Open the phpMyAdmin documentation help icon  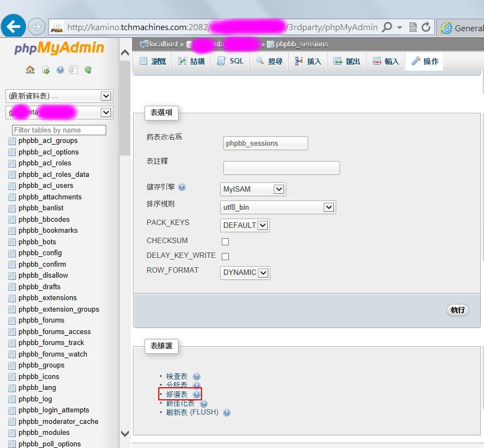pos(60,70)
